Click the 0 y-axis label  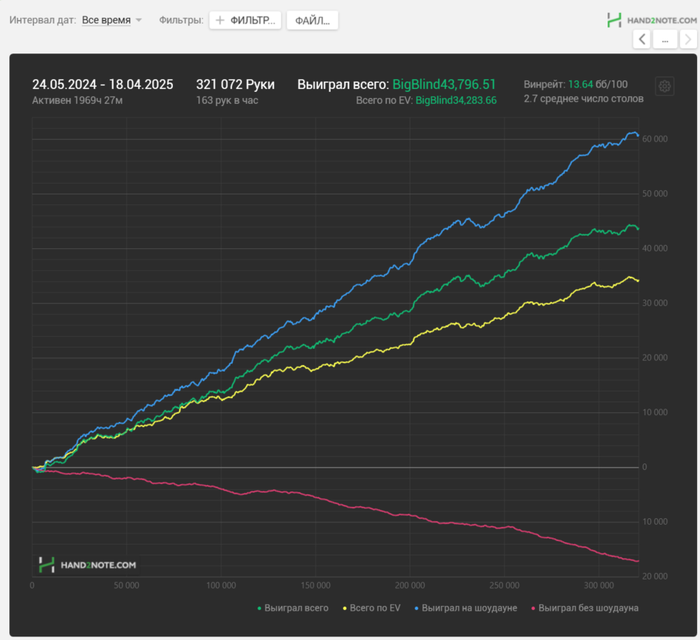645,467
